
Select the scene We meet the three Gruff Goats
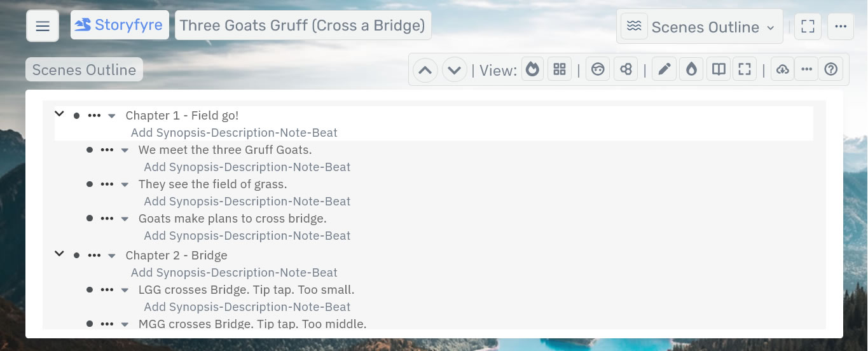(225, 149)
